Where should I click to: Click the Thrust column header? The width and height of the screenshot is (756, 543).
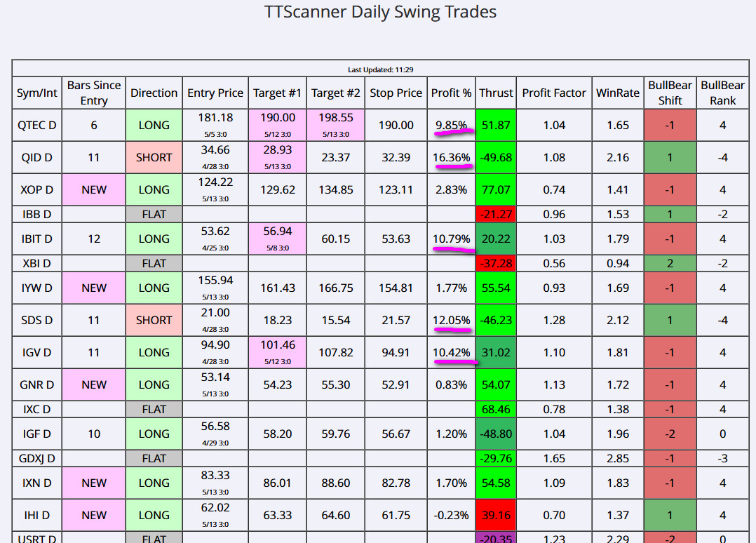click(x=496, y=93)
